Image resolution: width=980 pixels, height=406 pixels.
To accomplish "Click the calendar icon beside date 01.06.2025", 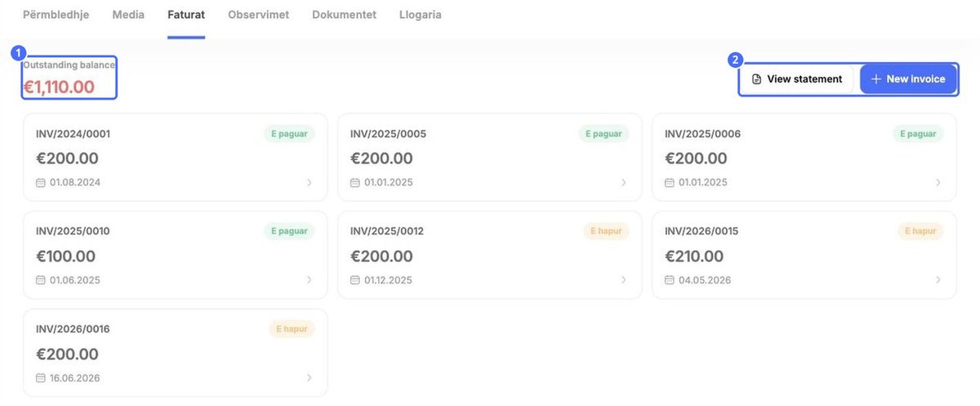I will (41, 280).
